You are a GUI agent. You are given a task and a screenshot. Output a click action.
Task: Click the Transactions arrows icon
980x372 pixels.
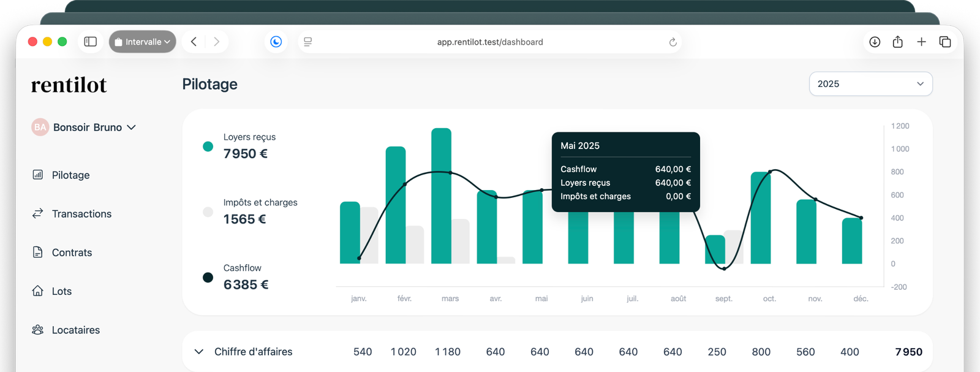click(37, 213)
